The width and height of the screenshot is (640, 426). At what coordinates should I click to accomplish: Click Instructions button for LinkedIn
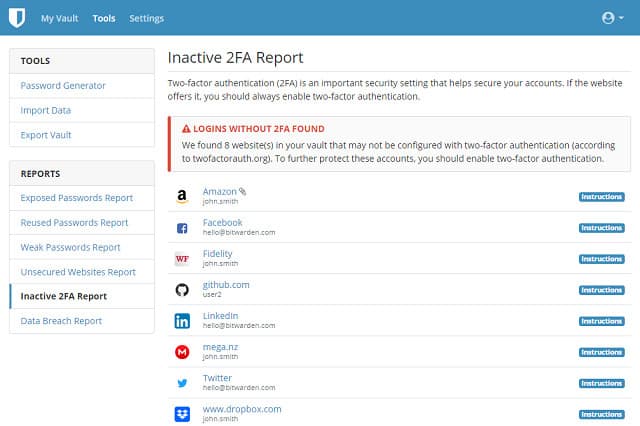coord(602,321)
